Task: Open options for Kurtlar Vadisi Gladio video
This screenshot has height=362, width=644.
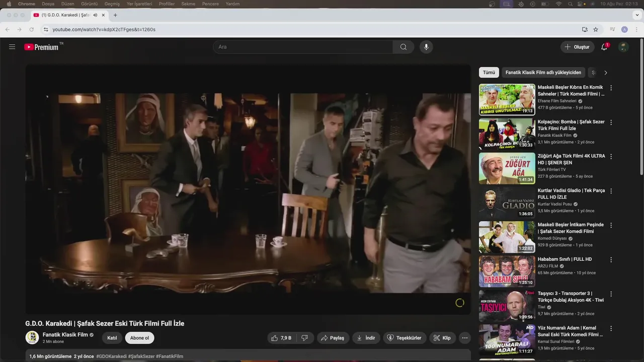Action: click(611, 191)
